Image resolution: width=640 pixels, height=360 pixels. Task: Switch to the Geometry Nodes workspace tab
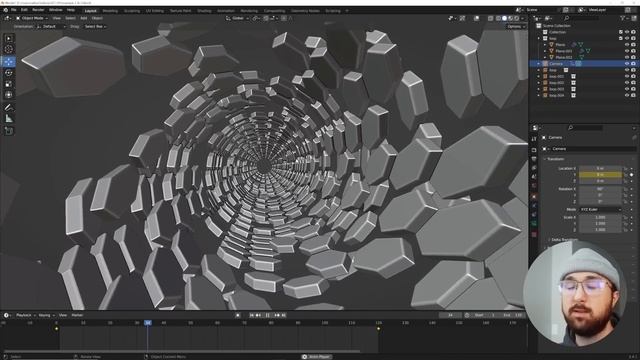coord(305,11)
